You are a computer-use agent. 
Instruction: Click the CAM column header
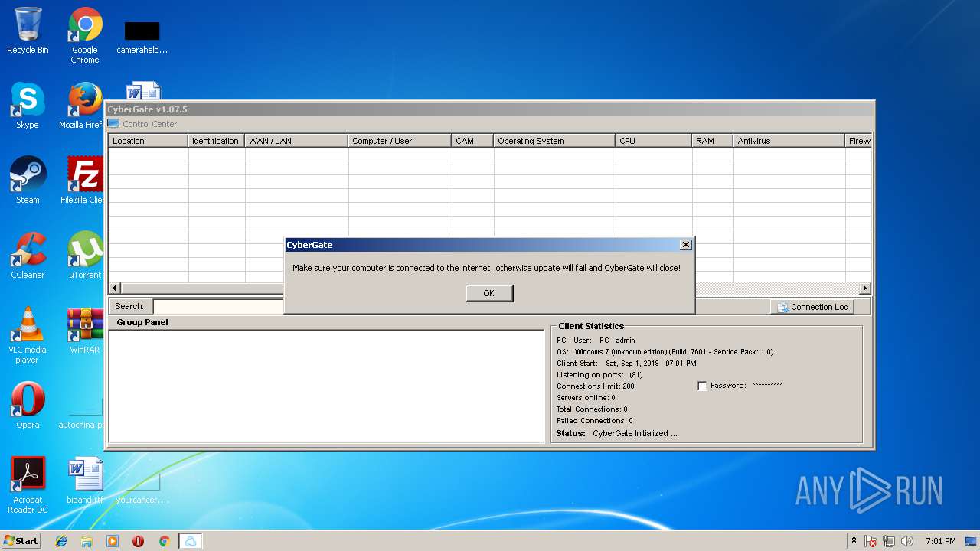[x=472, y=141]
